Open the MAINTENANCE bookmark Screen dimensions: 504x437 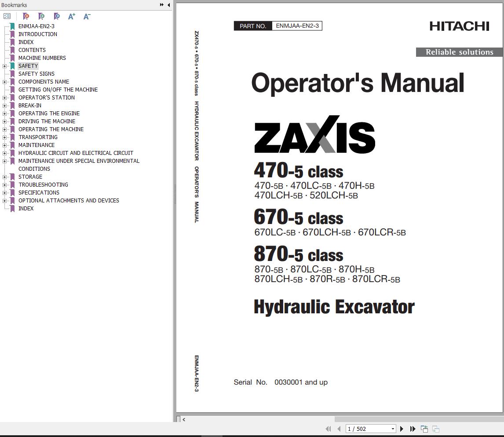[37, 145]
